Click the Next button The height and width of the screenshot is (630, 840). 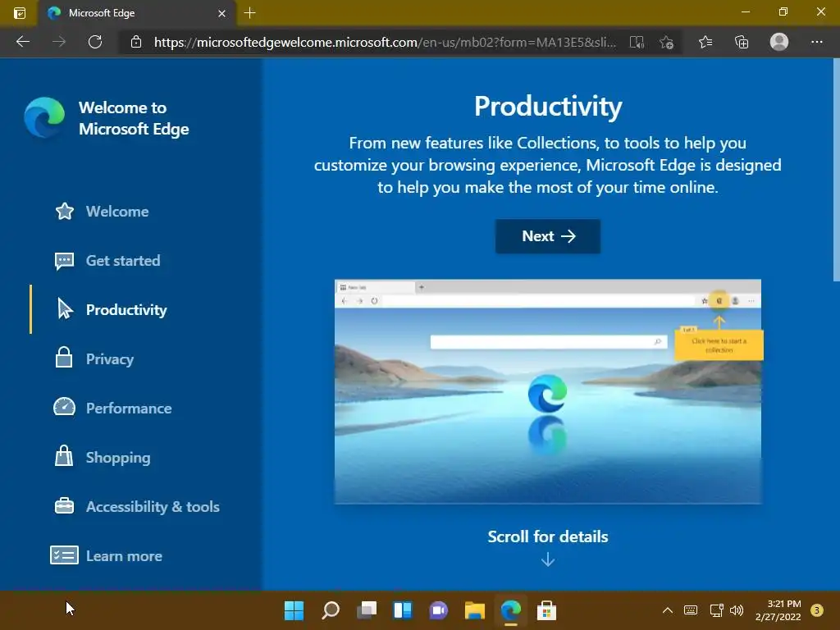point(547,236)
